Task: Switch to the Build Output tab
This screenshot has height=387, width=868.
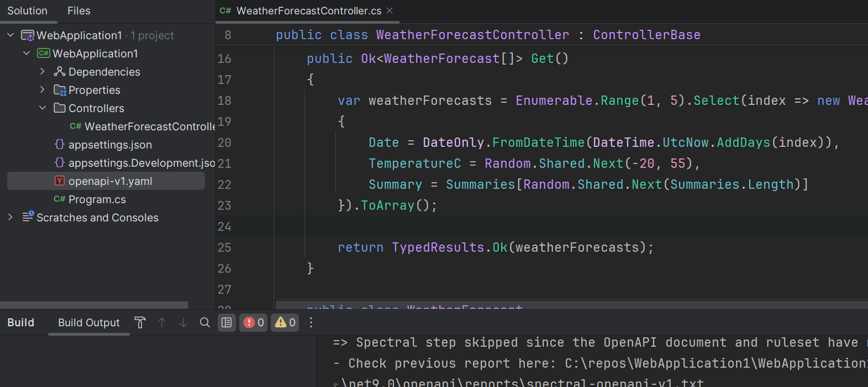Action: [89, 322]
